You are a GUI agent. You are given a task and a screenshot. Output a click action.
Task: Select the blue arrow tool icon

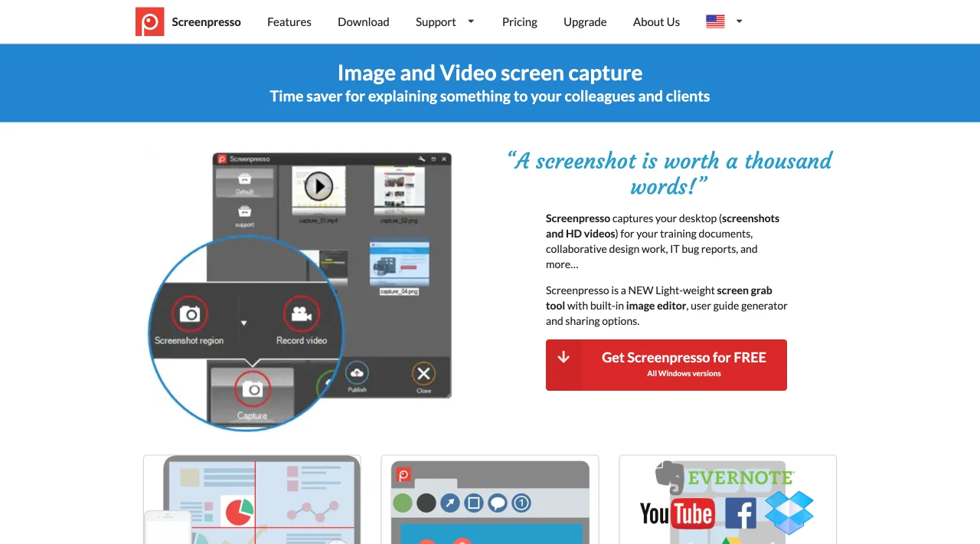coord(450,503)
